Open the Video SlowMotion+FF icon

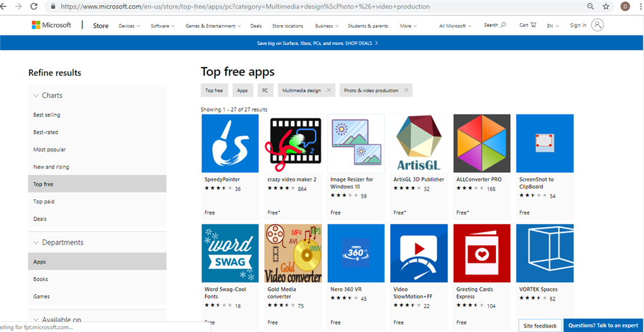click(419, 254)
